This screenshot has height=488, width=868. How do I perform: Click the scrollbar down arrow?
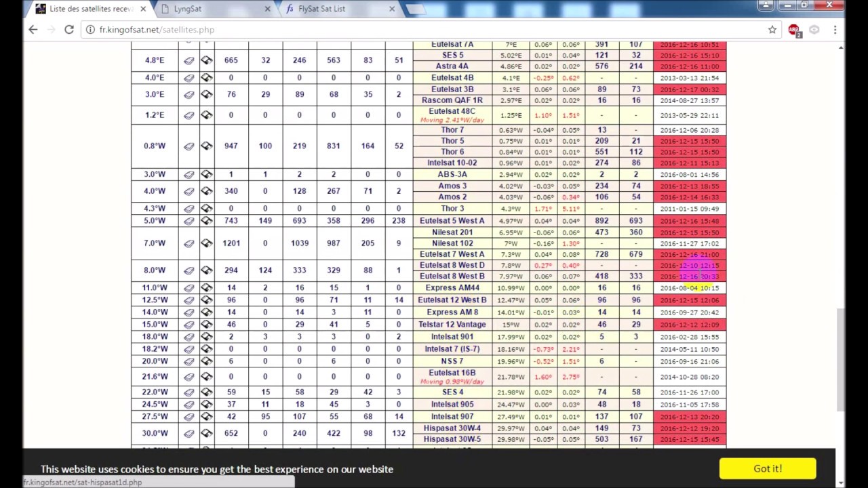pos(841,483)
